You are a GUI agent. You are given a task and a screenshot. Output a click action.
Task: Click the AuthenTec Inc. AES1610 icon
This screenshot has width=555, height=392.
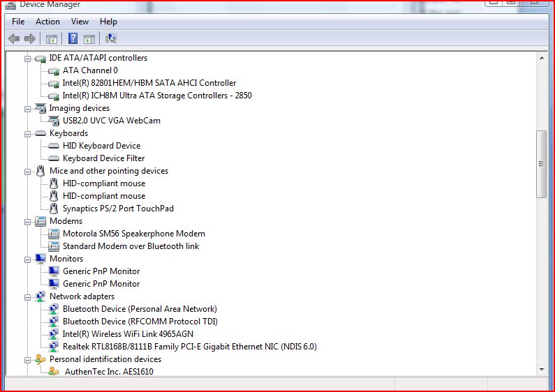54,372
